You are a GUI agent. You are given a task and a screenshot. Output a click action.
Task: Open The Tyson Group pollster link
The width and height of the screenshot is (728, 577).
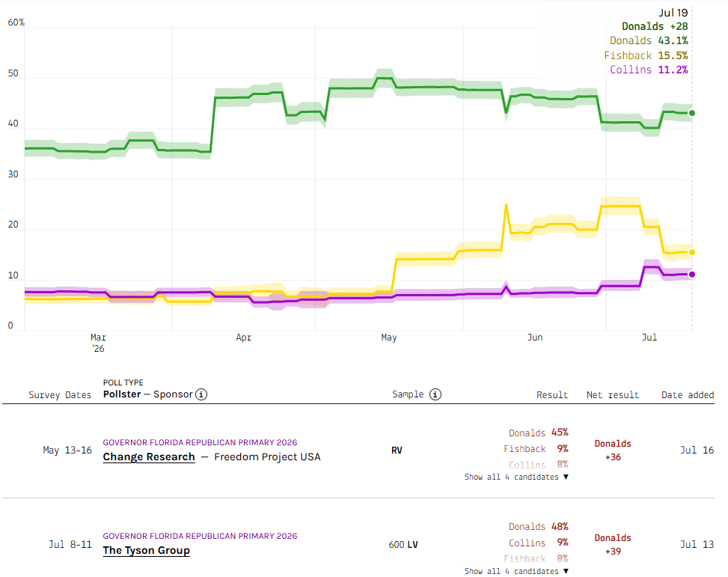[x=146, y=551]
